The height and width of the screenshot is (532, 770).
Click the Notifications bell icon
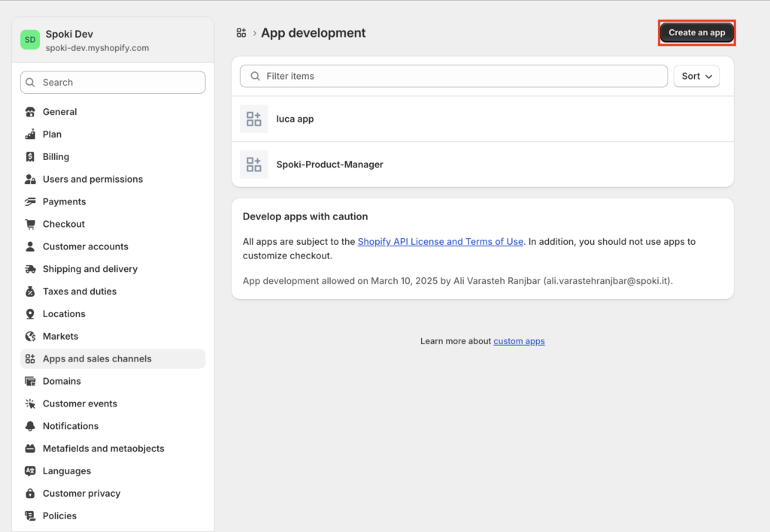coord(30,426)
